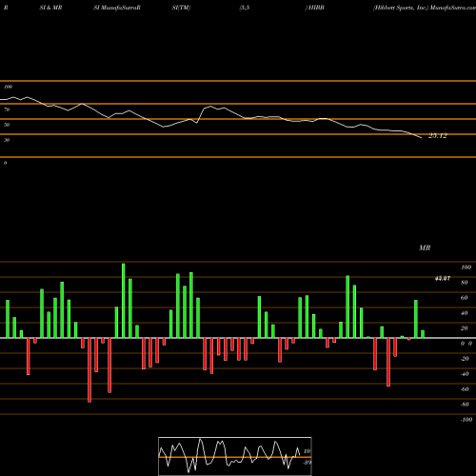Click the -20 label on MR axis

pyautogui.click(x=465, y=359)
